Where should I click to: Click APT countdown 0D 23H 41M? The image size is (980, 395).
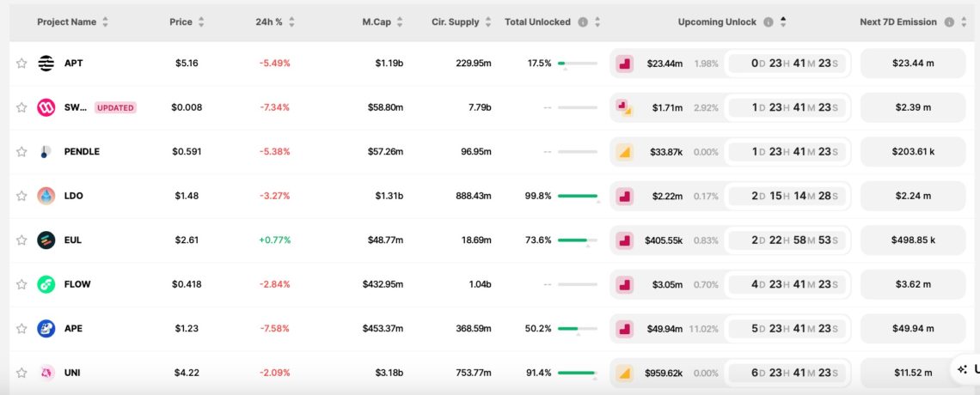787,63
